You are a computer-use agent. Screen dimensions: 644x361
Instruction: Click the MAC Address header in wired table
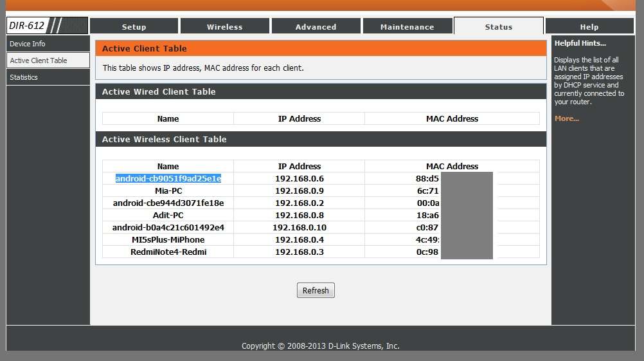pos(452,118)
